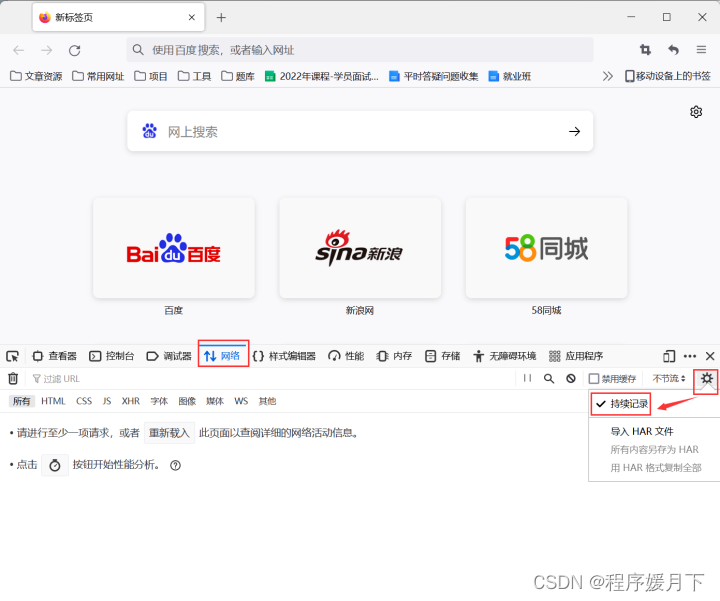Filter requests by JS
Image resolution: width=720 pixels, height=601 pixels.
(107, 401)
